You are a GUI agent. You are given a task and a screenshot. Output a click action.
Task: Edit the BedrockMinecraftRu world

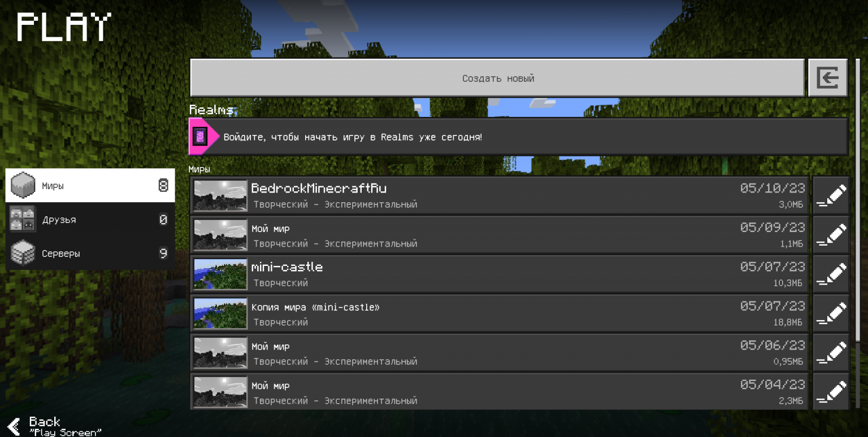pos(831,195)
